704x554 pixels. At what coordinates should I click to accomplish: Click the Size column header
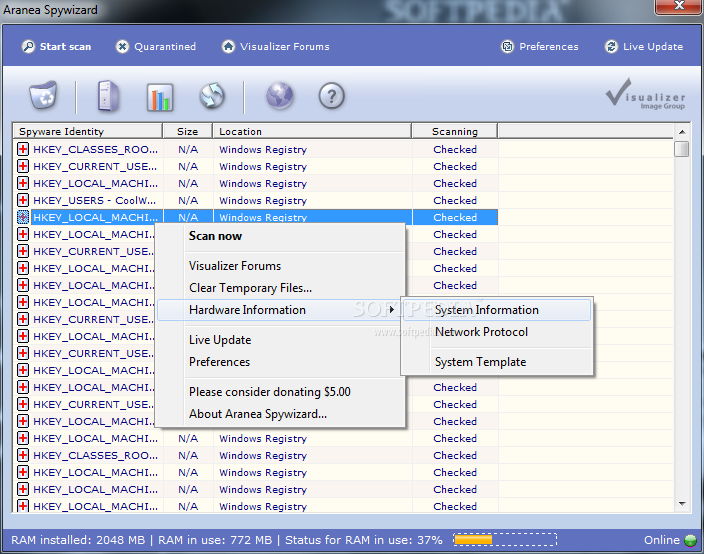coord(188,132)
